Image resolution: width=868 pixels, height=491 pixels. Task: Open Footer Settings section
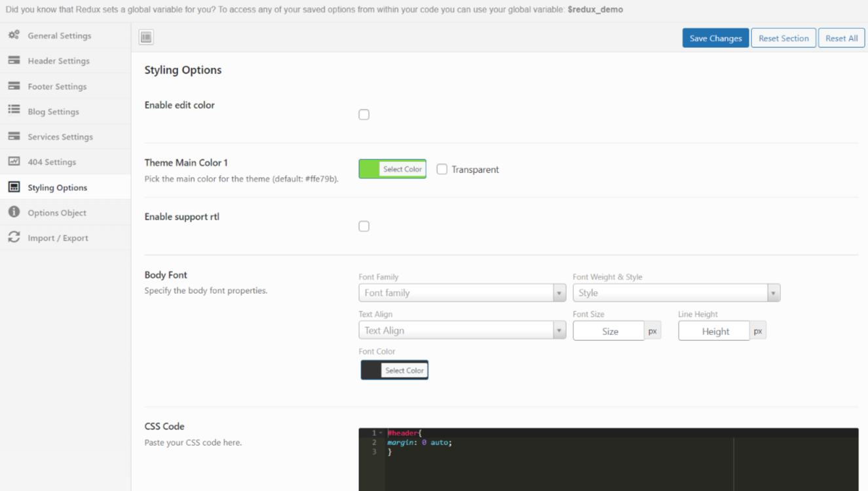coord(66,86)
